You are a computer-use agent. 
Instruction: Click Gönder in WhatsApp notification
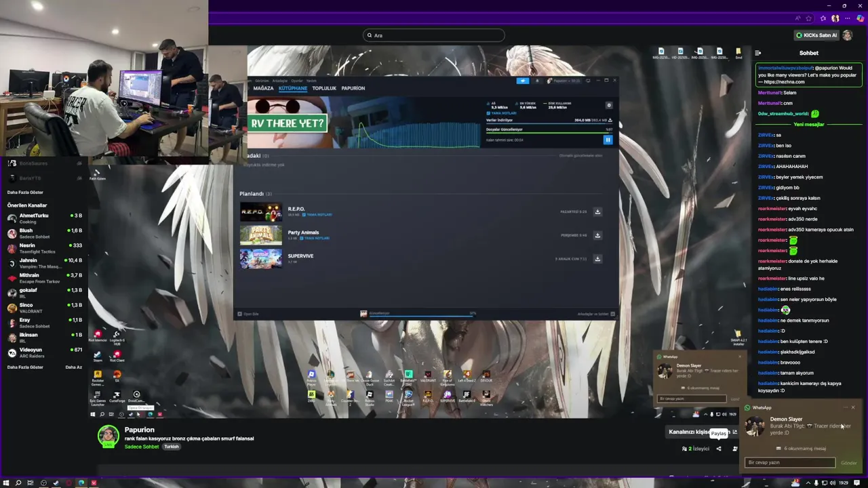click(x=849, y=463)
